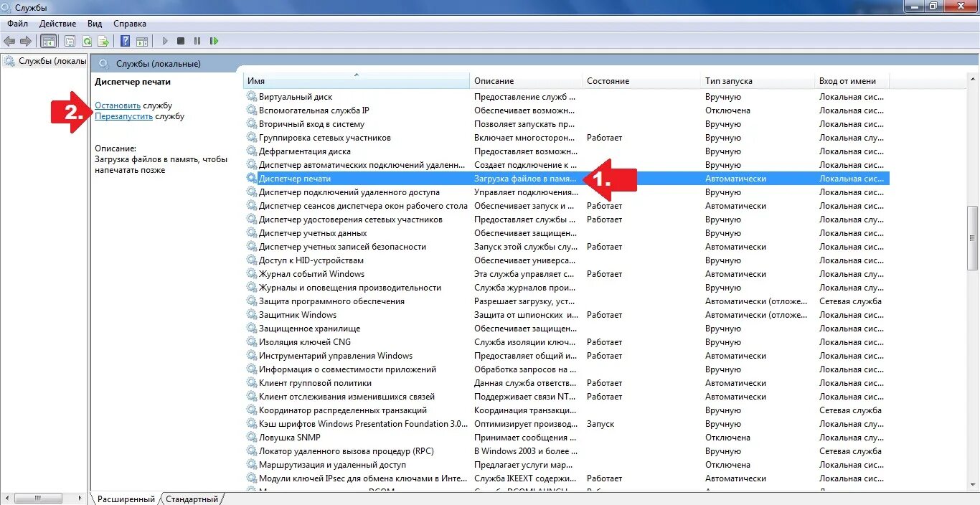Viewport: 980px width, 505px height.
Task: Select Локатор удаленного вызова процедур (RPC)
Action: coord(346,451)
